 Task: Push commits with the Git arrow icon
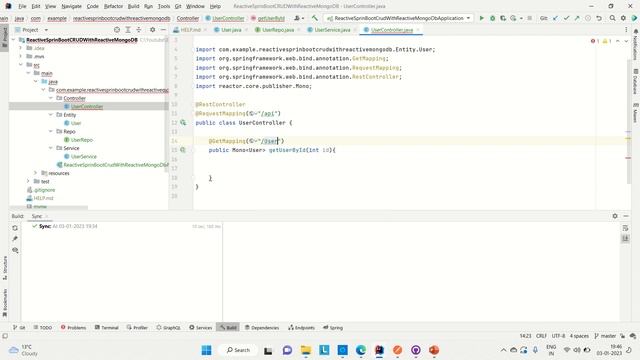(x=577, y=18)
